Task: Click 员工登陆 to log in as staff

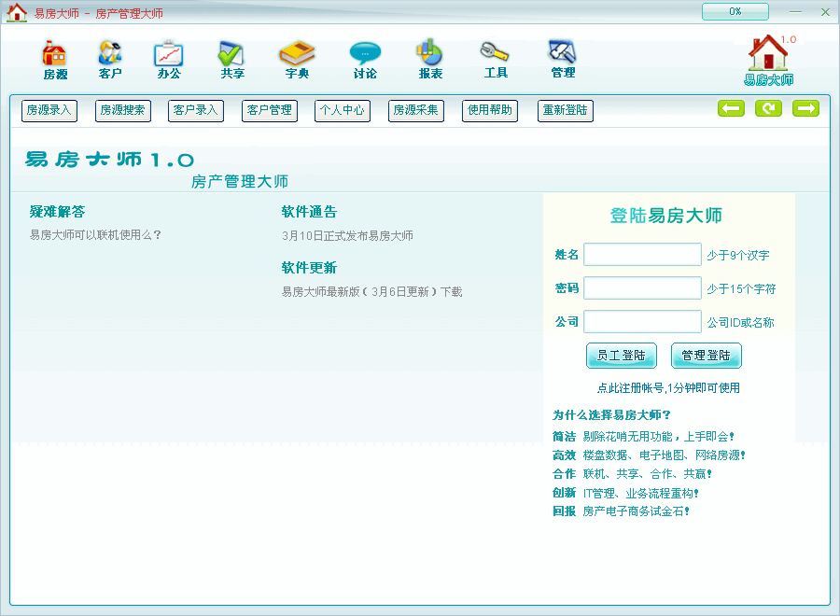Action: [x=621, y=356]
